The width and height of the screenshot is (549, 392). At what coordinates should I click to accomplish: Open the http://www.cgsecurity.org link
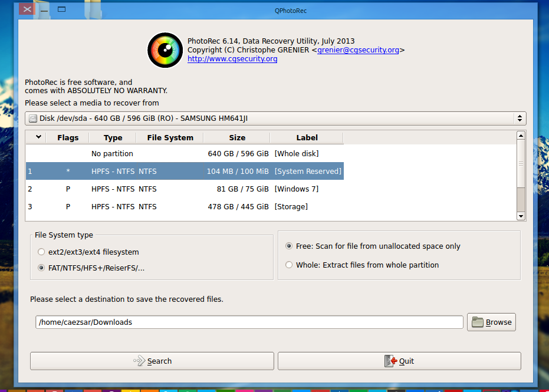pyautogui.click(x=232, y=58)
